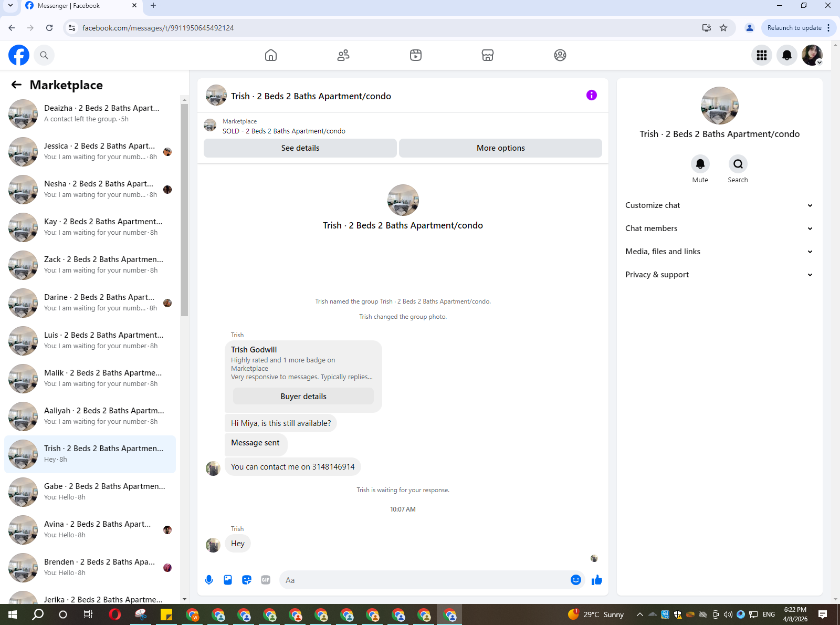Open the Notifications bell icon
This screenshot has height=625, width=840.
787,55
